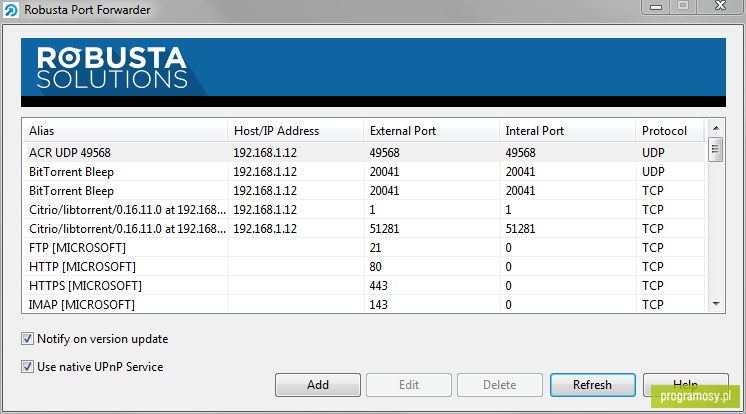Viewport: 746px width, 414px height.
Task: Click scrollbar up arrow in port list
Action: point(716,128)
